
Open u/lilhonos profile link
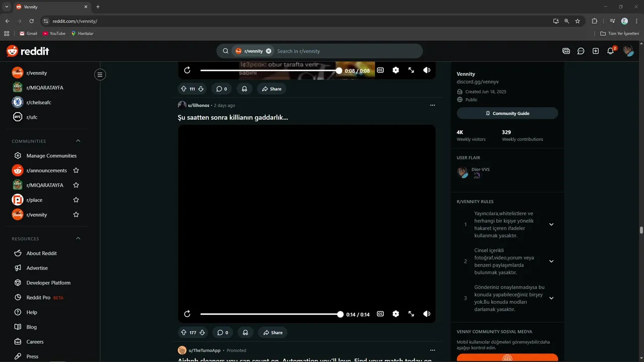pyautogui.click(x=199, y=105)
